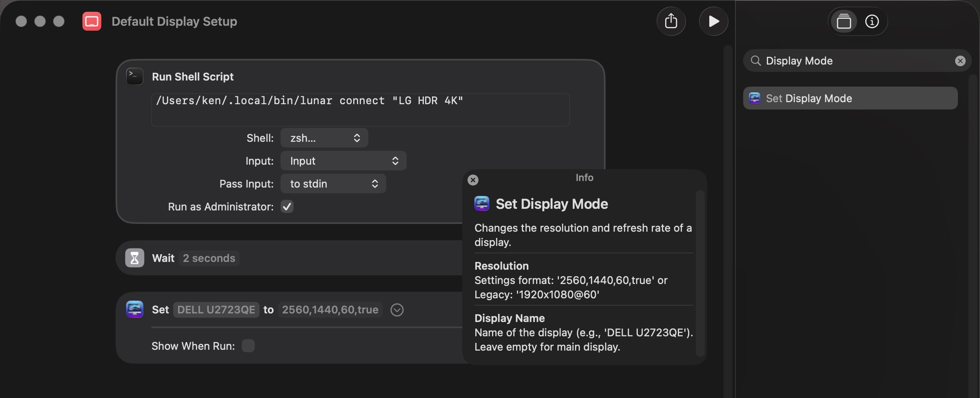
Task: Click the Set Display Mode result icon
Action: (755, 98)
